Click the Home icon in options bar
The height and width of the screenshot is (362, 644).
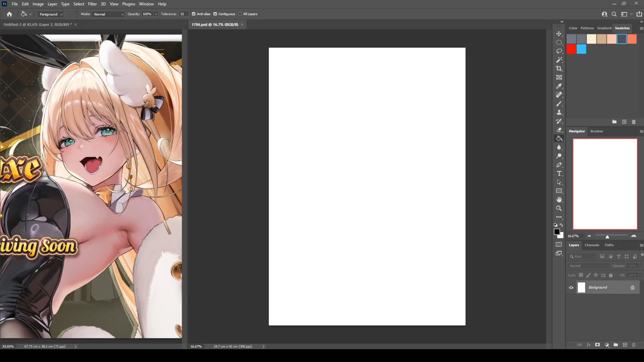9,14
